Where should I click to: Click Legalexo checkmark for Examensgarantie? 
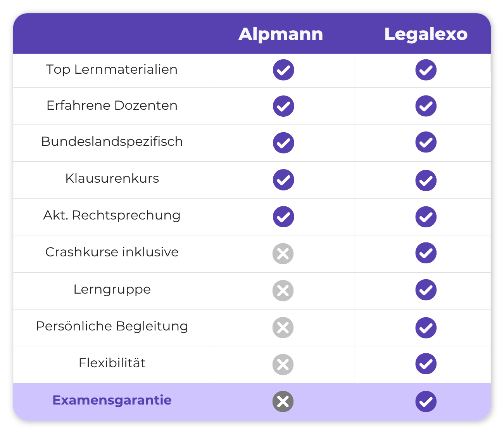point(426,401)
